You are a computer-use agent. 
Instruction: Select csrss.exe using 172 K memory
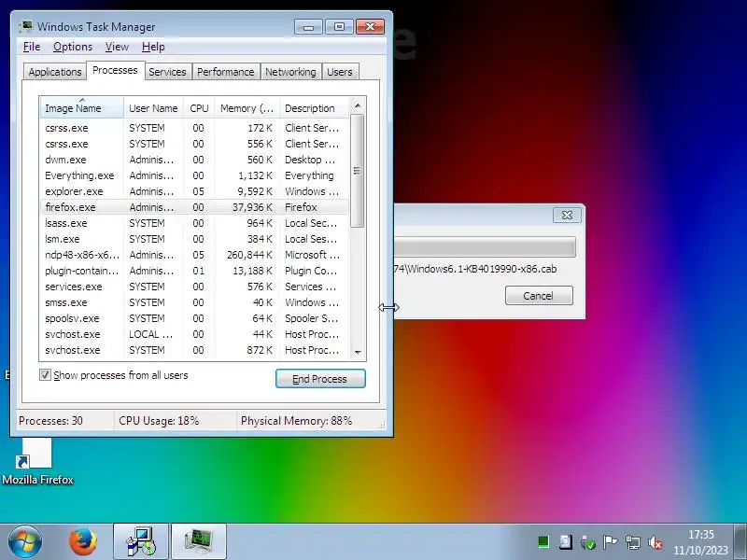click(x=195, y=128)
